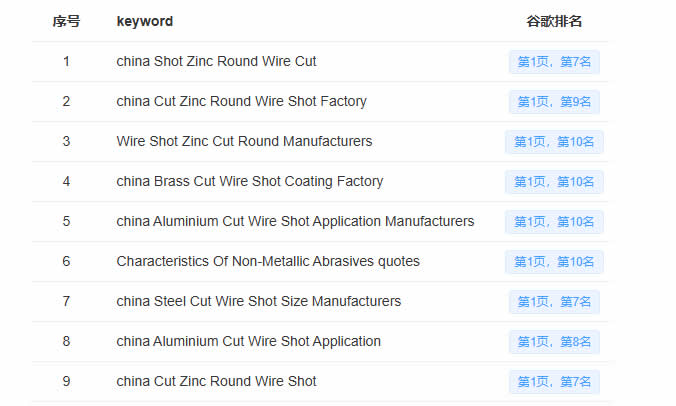The image size is (676, 406).
Task: Open rank badge for Non-Metallic Abrasives row
Action: pyautogui.click(x=554, y=262)
